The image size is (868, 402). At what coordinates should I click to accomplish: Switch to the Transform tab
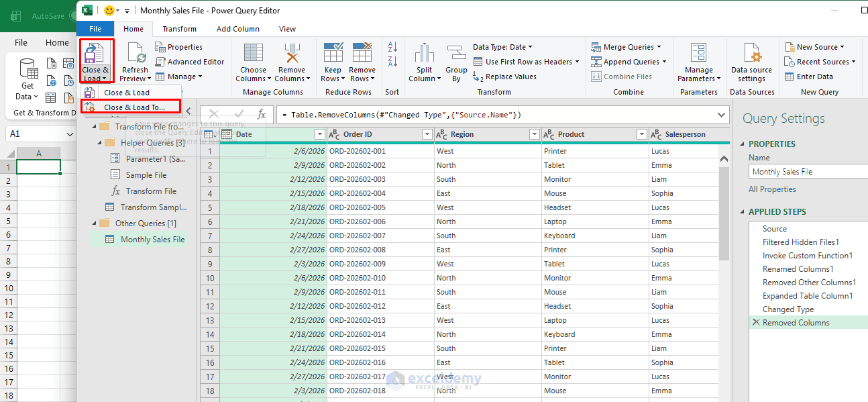point(180,29)
